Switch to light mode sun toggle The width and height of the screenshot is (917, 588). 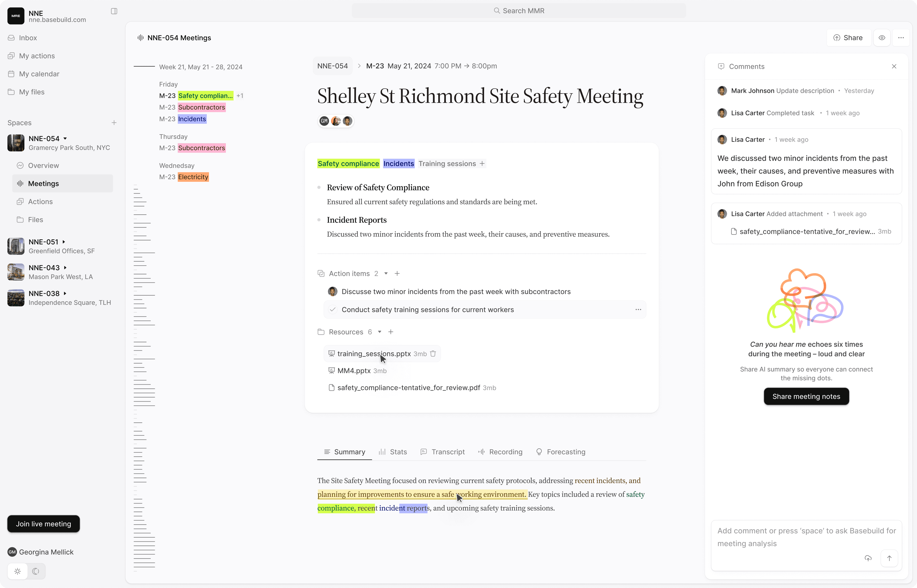(x=18, y=571)
